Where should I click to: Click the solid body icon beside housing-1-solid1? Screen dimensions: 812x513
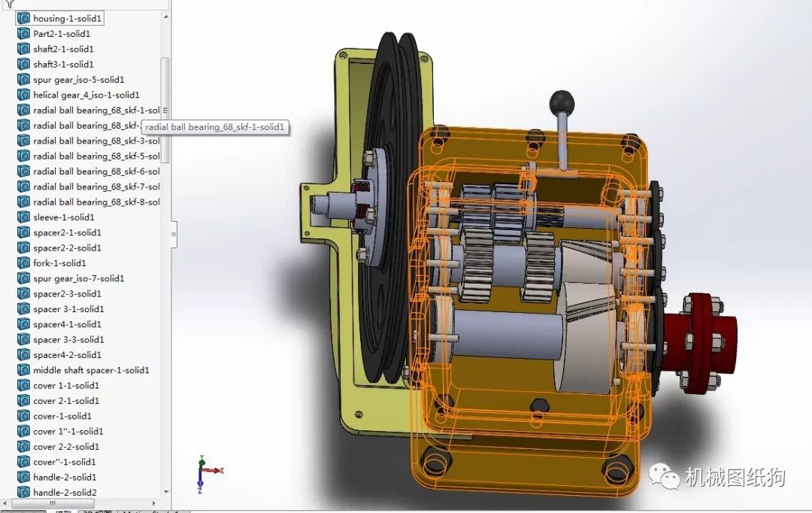tap(23, 19)
